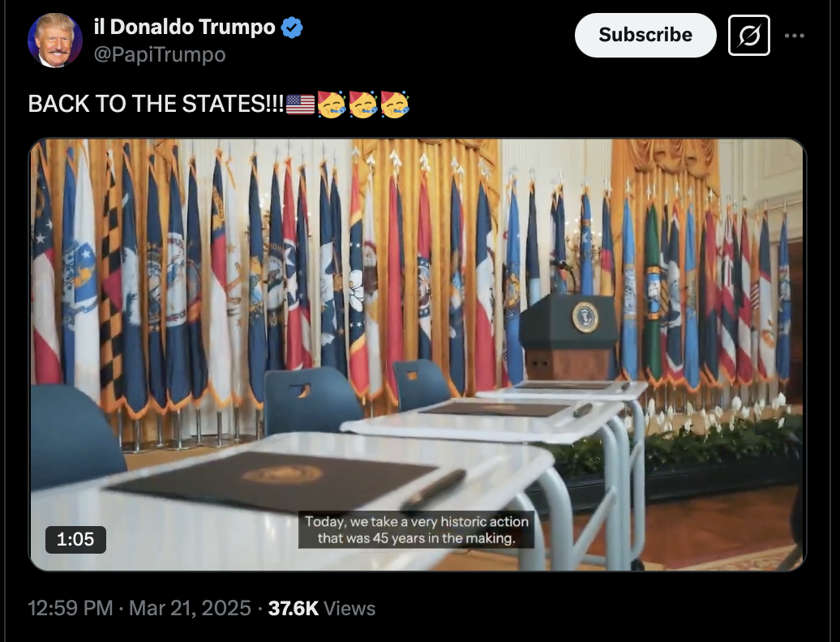Click the presidential podium in video
Screen dimensions: 840x642
pos(569,336)
